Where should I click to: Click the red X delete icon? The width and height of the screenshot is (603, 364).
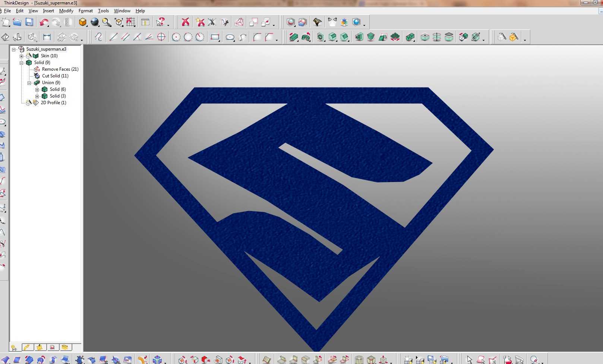click(x=185, y=22)
